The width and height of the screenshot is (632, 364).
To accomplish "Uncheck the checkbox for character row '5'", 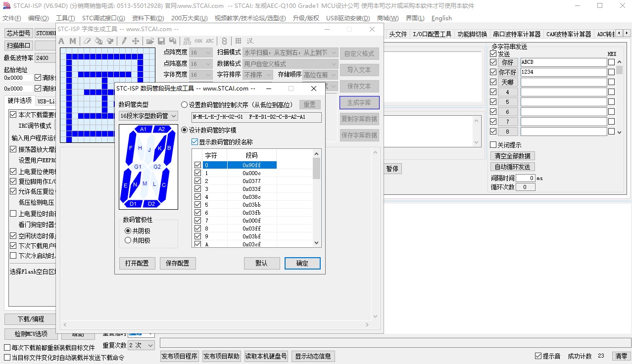I will (198, 205).
